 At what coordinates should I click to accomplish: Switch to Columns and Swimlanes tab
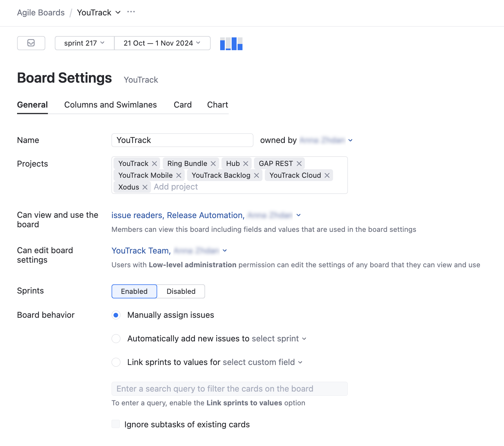(x=111, y=105)
